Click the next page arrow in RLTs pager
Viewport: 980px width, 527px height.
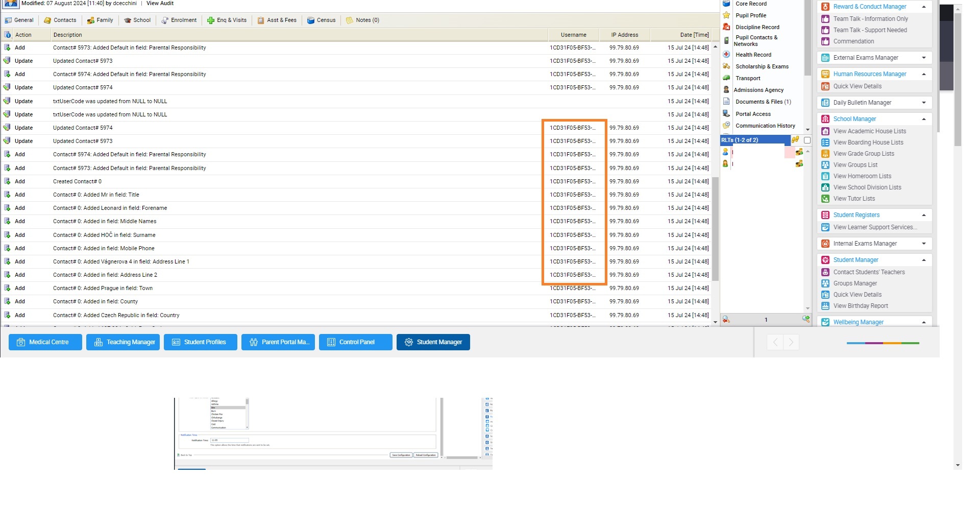(x=805, y=319)
